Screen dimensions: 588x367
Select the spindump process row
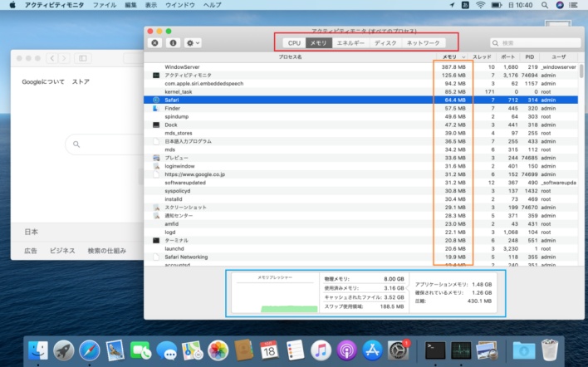360,116
